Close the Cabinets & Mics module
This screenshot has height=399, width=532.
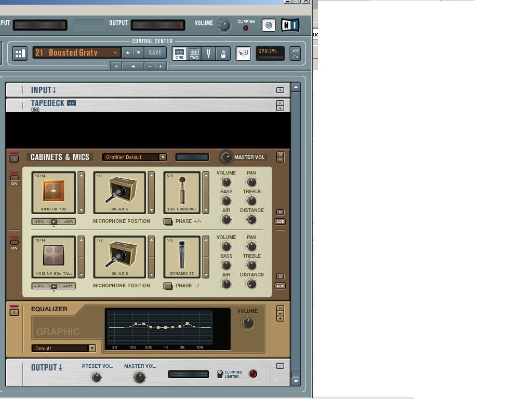point(280,154)
